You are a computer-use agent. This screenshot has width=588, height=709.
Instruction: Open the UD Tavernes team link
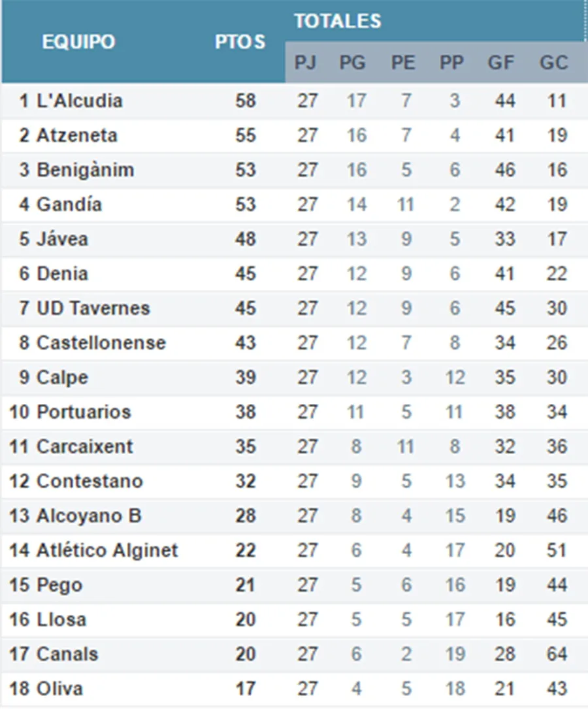[x=93, y=308]
